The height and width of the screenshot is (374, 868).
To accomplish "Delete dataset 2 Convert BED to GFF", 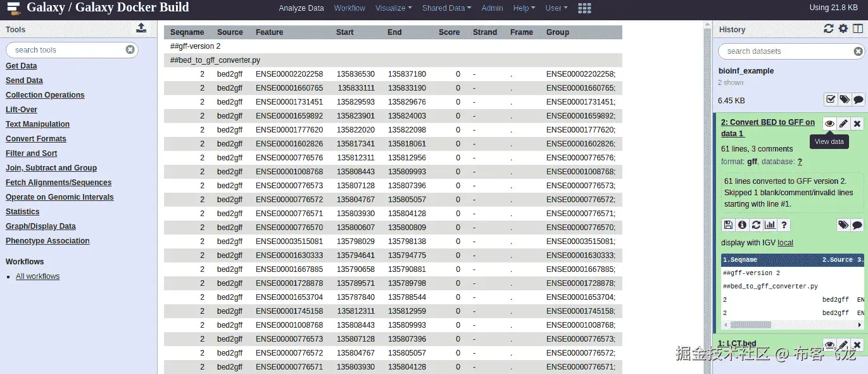I will coord(857,124).
